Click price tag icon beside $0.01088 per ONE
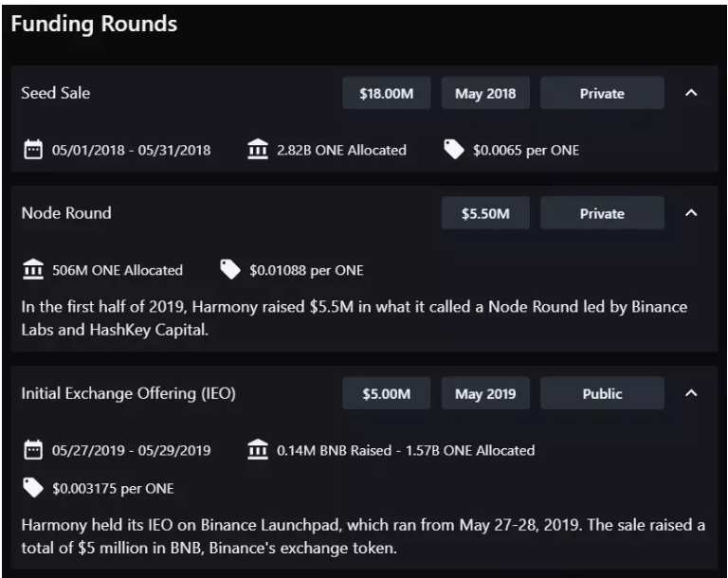Viewport: 728px width, 578px height. [x=230, y=270]
